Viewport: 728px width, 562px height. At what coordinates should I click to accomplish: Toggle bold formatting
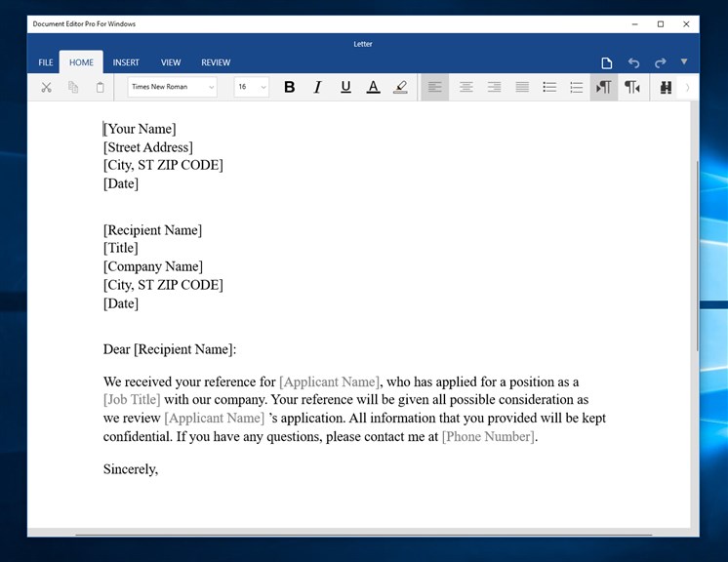point(289,87)
